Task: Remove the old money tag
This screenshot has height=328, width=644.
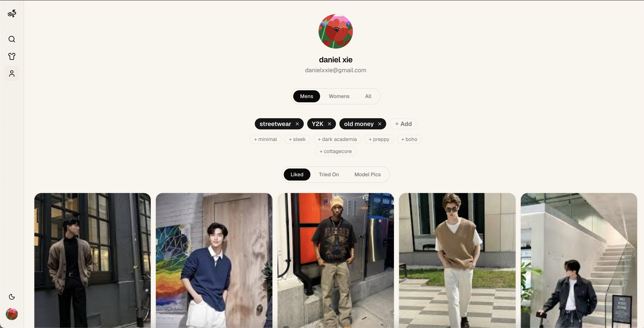Action: [380, 124]
